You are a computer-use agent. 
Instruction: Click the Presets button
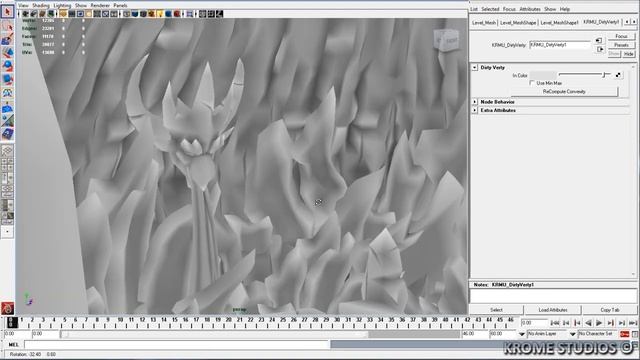coord(621,45)
